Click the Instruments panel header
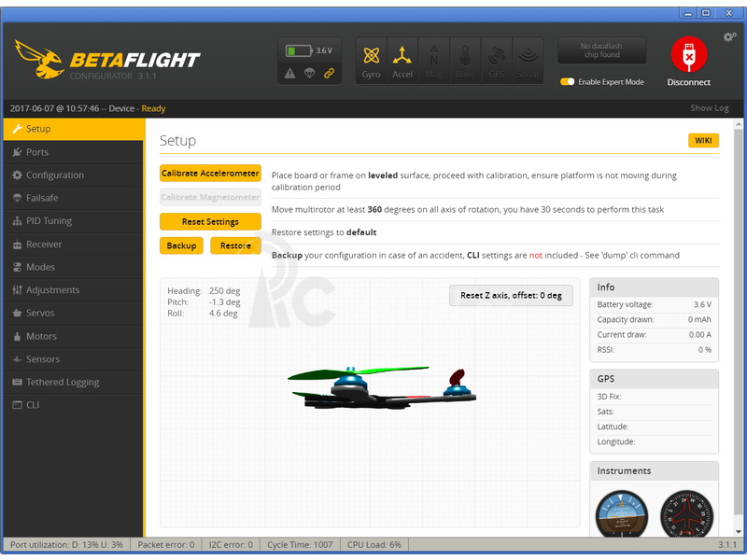 [x=655, y=471]
